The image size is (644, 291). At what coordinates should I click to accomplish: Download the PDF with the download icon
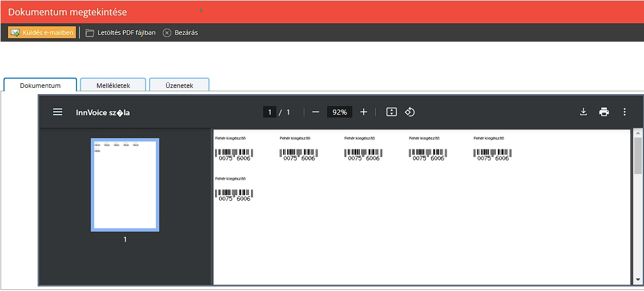[583, 112]
